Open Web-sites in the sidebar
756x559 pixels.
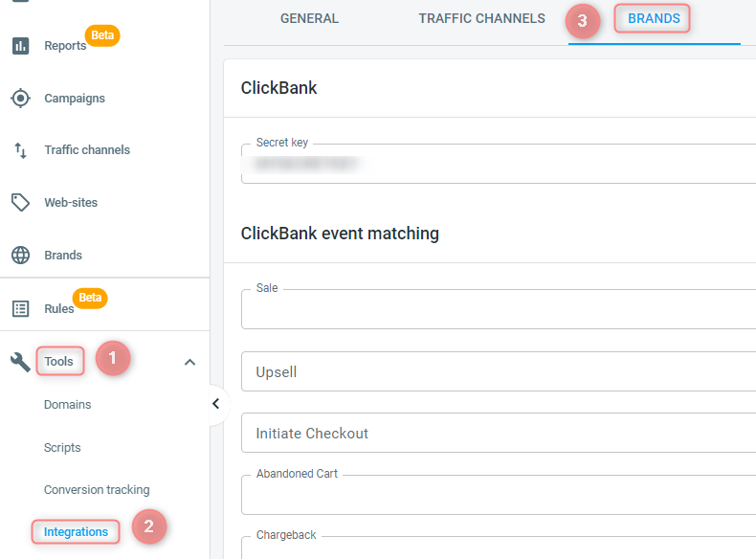point(71,203)
